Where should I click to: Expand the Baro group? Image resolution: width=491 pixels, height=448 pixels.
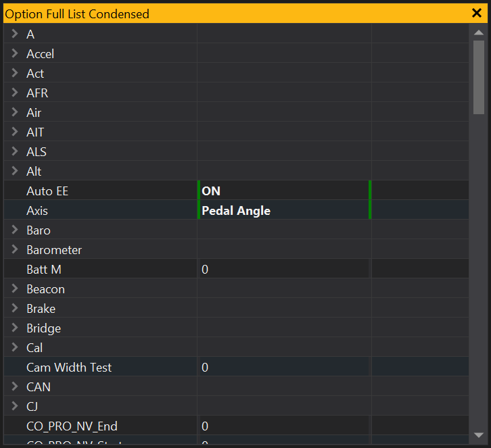point(14,230)
